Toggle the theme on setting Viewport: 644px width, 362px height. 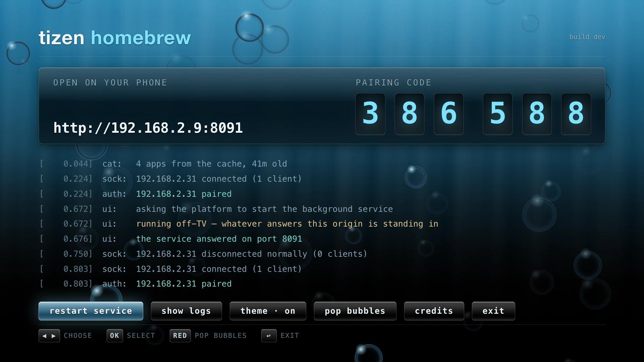[268, 311]
